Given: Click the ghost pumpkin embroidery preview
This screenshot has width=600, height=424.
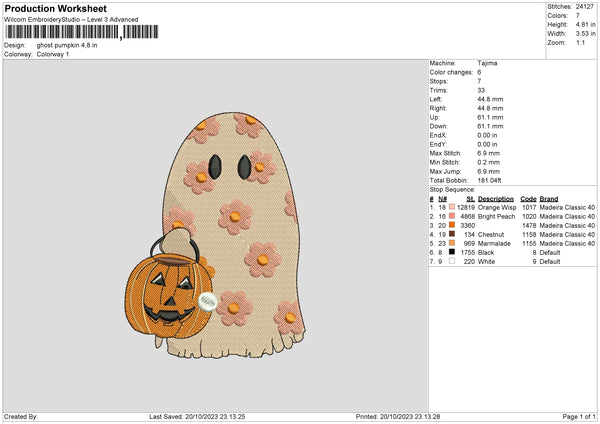Looking at the screenshot, I should (215, 235).
